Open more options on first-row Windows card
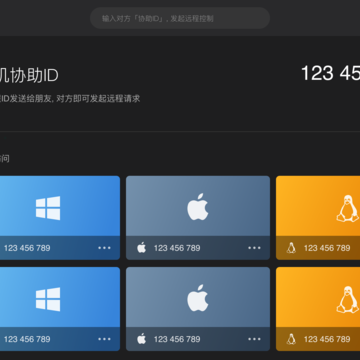The height and width of the screenshot is (360, 360). pos(104,248)
